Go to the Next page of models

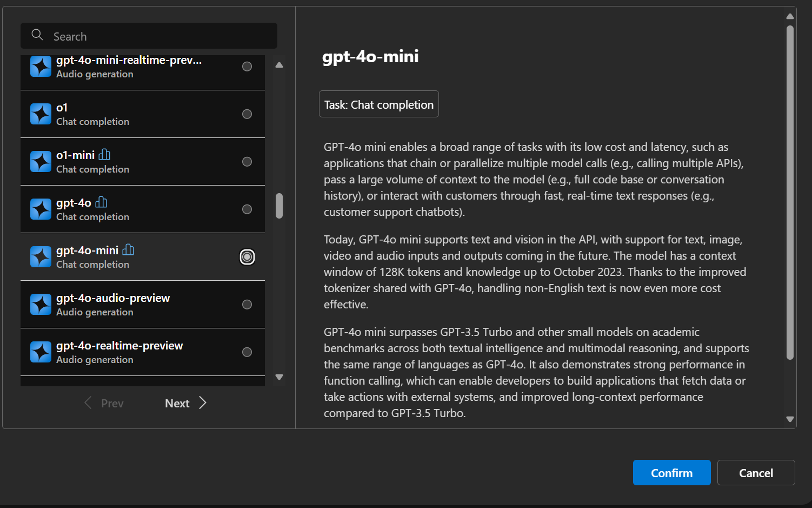click(185, 403)
